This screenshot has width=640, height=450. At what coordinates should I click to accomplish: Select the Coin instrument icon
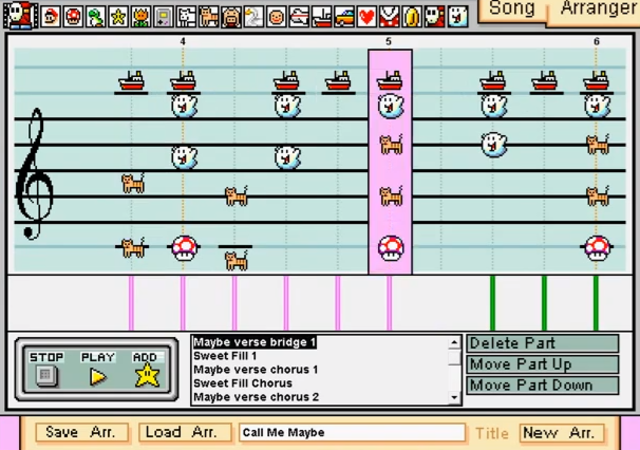point(411,17)
